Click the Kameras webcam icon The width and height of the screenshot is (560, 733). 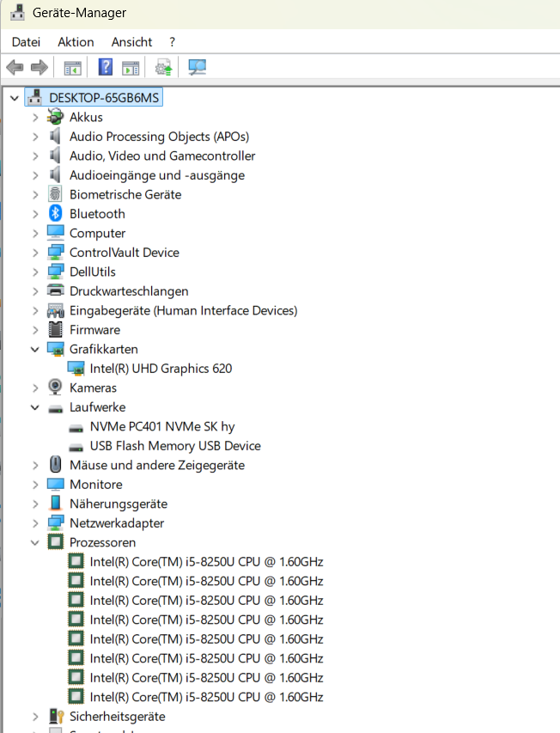(55, 388)
